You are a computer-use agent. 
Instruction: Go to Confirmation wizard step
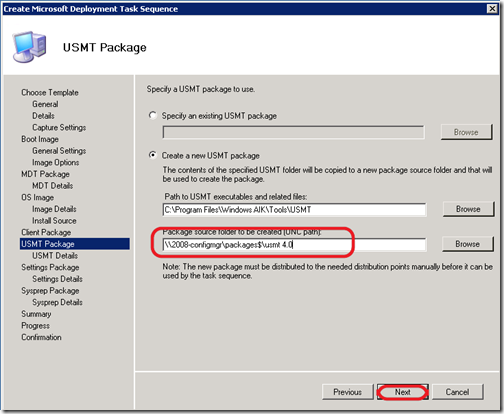click(x=41, y=337)
